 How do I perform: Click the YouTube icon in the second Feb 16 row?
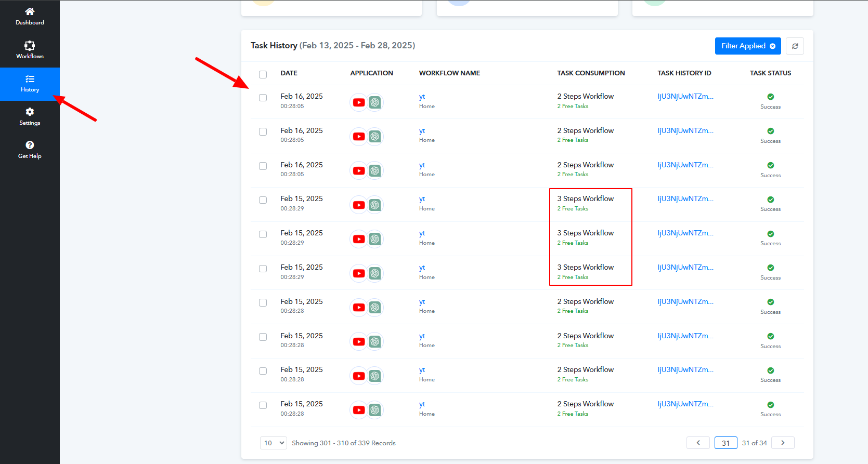[359, 137]
